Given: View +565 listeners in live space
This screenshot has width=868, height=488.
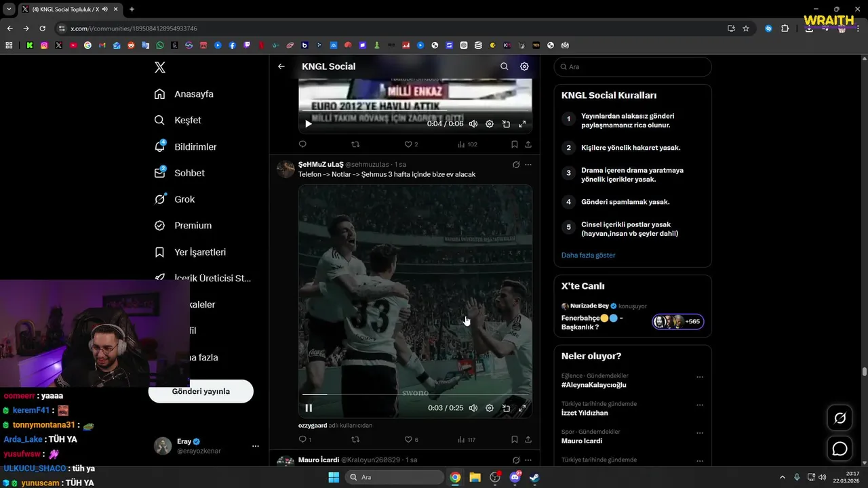Looking at the screenshot, I should [678, 322].
